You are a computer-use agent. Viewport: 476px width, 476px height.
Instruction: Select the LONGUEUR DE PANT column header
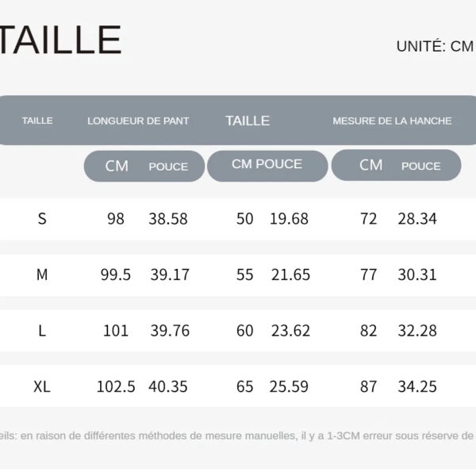tap(138, 121)
